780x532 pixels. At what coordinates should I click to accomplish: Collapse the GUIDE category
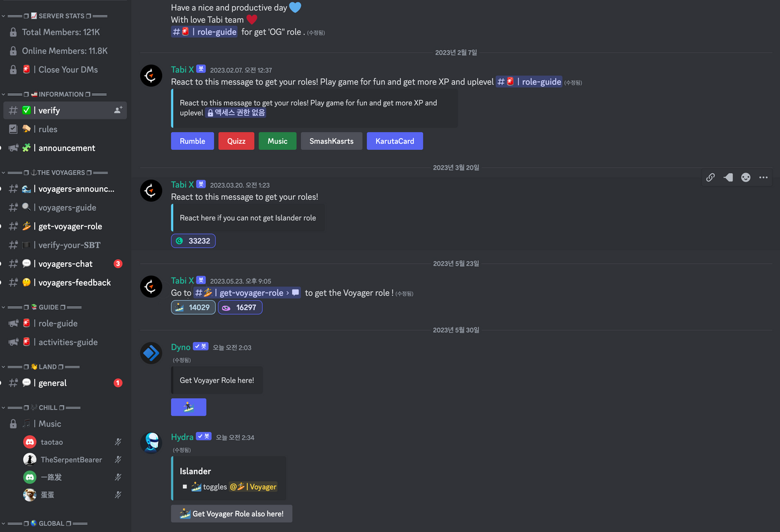pos(43,307)
